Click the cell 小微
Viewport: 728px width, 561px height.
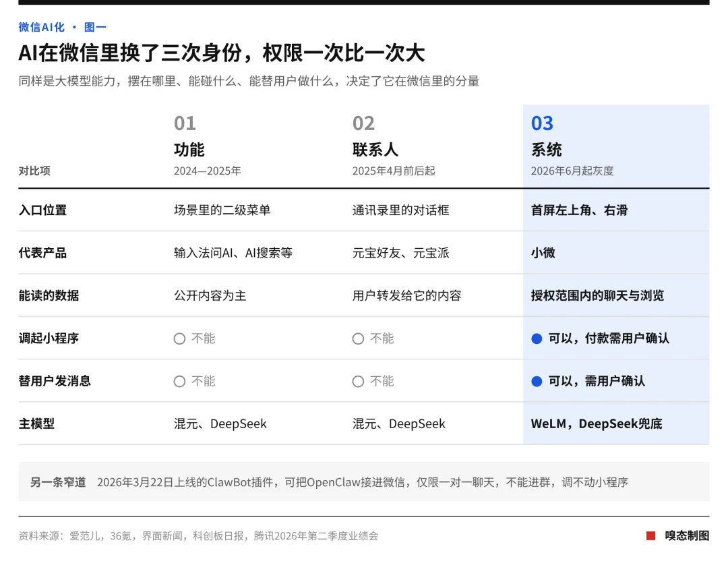543,253
